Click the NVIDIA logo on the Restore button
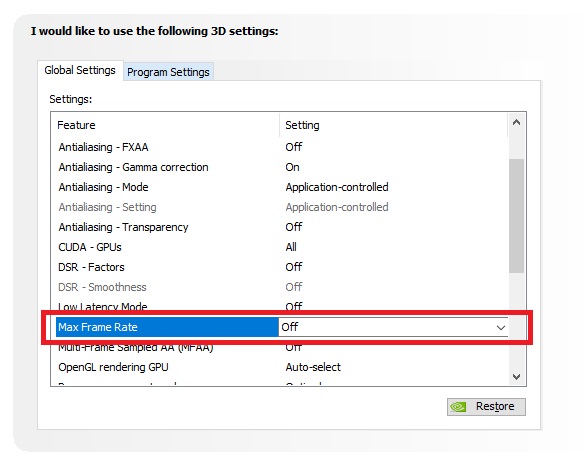The height and width of the screenshot is (461, 585). coord(458,407)
